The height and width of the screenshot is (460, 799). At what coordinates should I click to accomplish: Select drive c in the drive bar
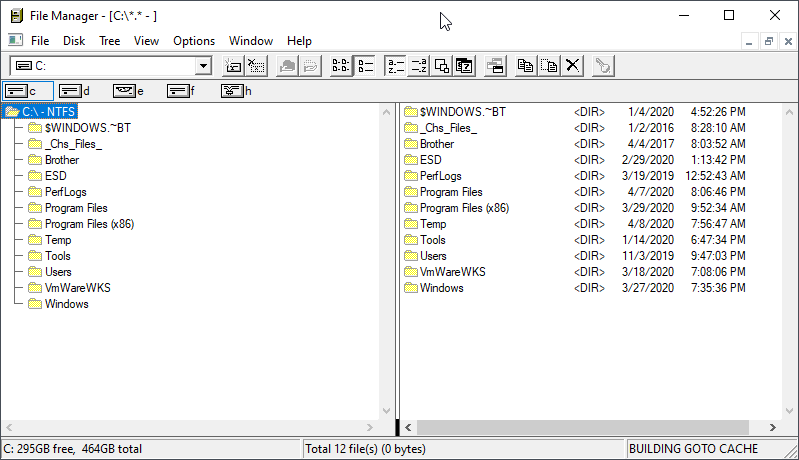(x=28, y=91)
